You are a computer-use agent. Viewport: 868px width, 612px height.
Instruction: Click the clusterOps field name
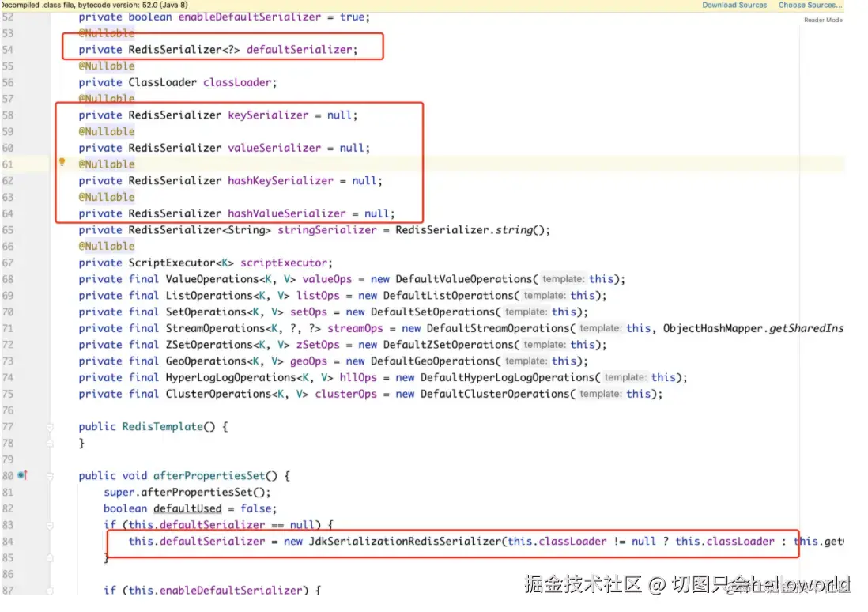(x=345, y=394)
